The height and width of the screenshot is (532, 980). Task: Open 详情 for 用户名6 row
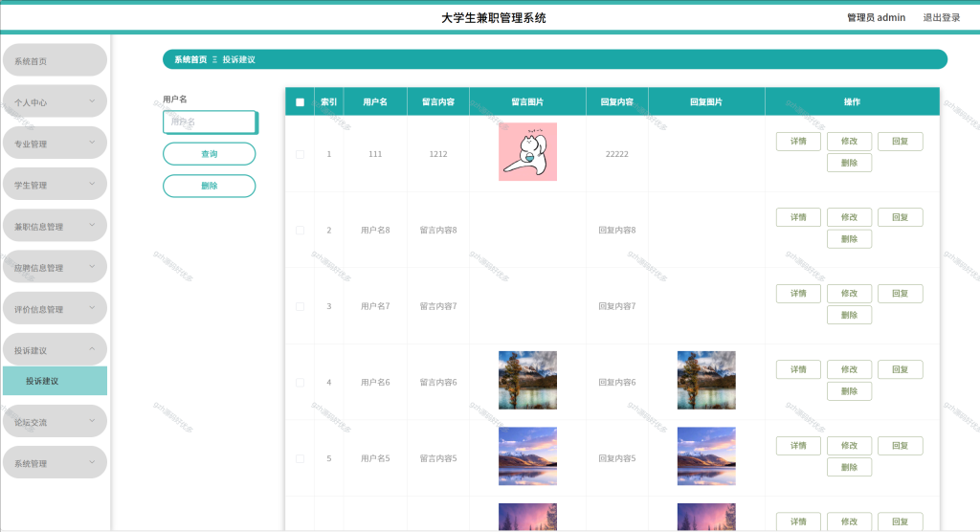point(798,369)
